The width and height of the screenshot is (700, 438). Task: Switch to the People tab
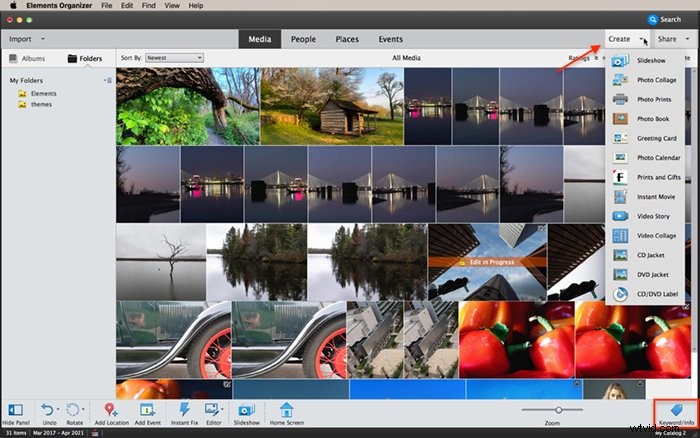click(303, 39)
